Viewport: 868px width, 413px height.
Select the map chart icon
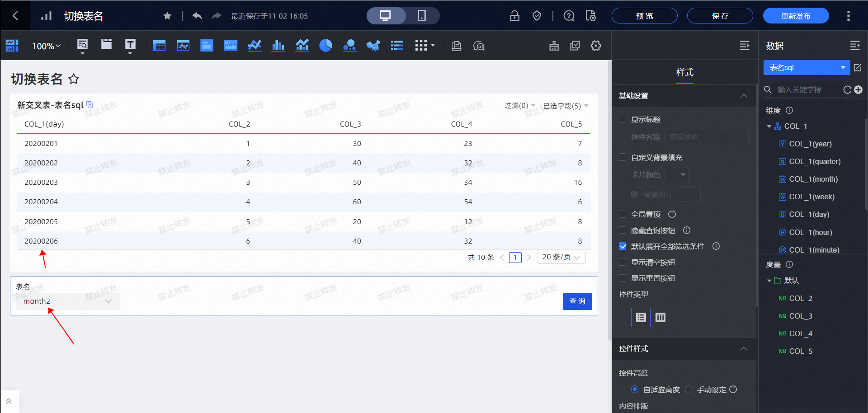pos(373,46)
